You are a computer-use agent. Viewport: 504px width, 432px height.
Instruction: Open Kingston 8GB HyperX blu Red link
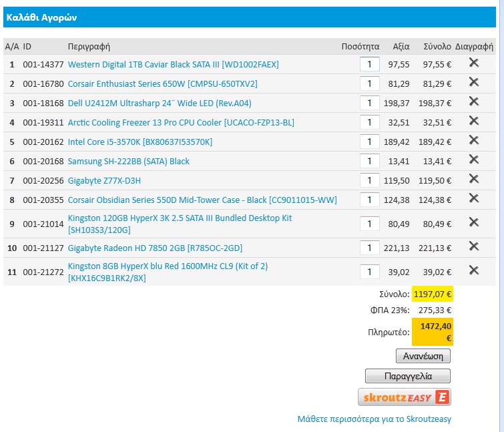coord(168,272)
